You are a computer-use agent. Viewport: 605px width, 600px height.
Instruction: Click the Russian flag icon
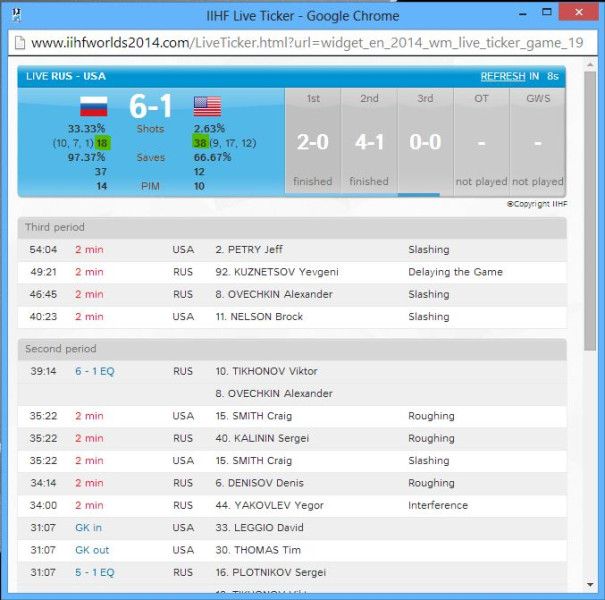coord(94,106)
